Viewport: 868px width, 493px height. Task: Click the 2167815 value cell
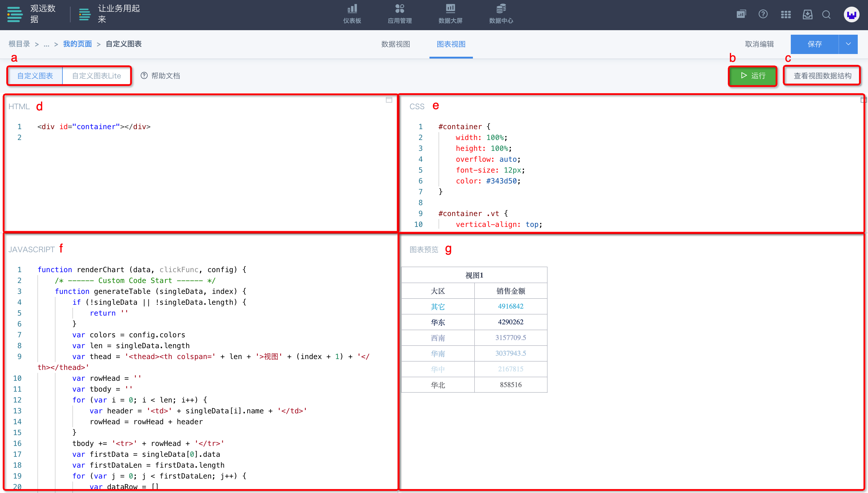coord(511,369)
